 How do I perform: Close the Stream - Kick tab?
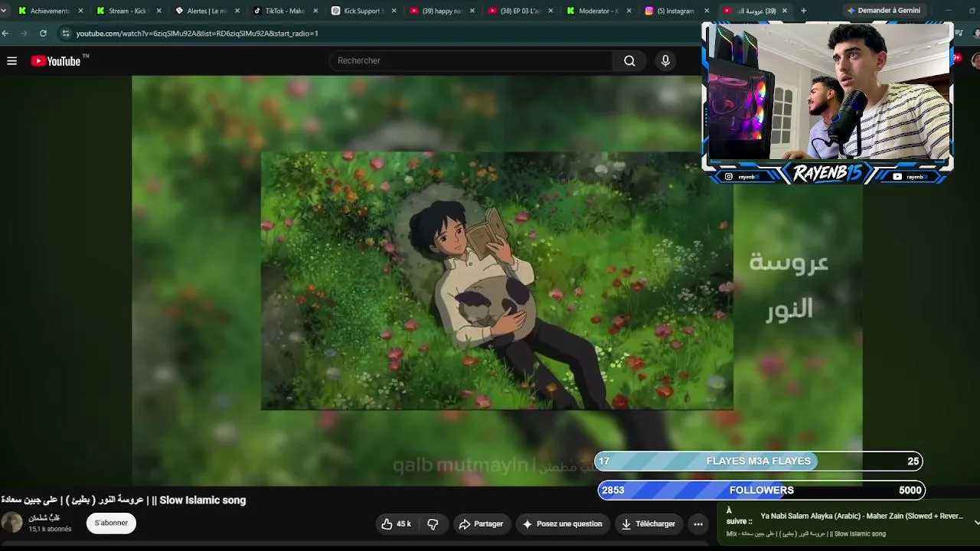click(x=159, y=11)
